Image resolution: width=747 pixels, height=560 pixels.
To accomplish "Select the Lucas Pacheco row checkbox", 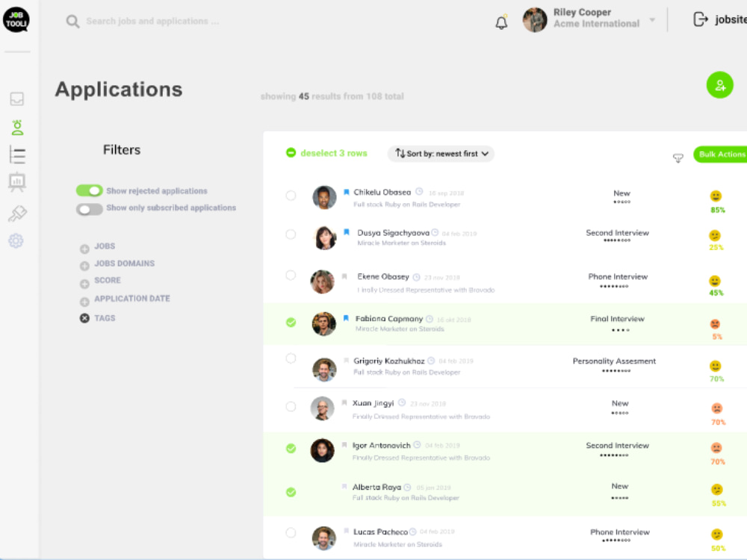I will pos(291,532).
